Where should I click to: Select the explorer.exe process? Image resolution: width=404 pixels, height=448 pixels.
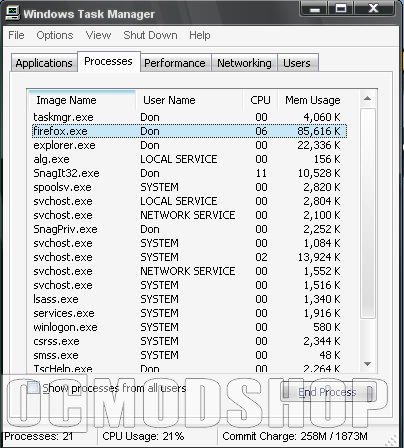(x=189, y=145)
